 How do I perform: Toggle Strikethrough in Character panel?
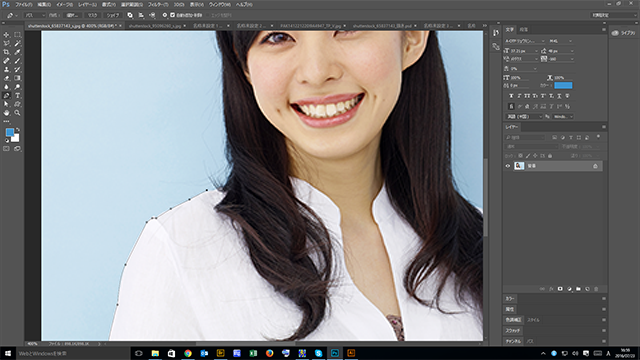click(567, 96)
